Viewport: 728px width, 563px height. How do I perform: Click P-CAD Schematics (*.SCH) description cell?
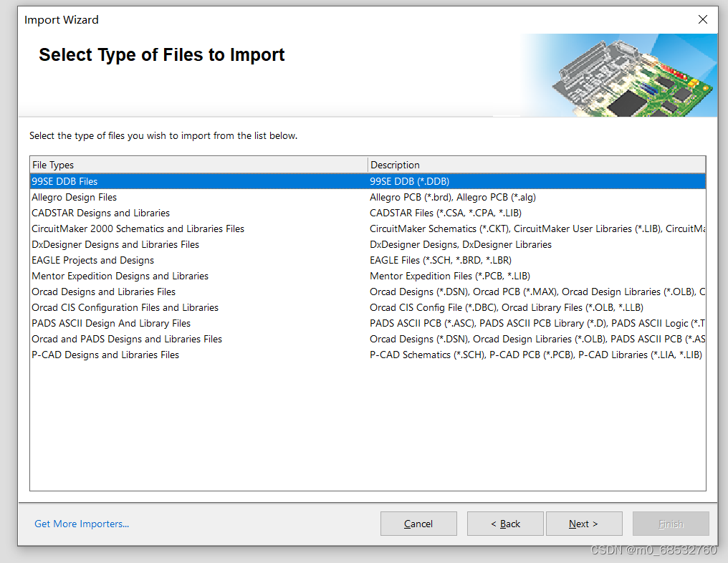tap(536, 355)
